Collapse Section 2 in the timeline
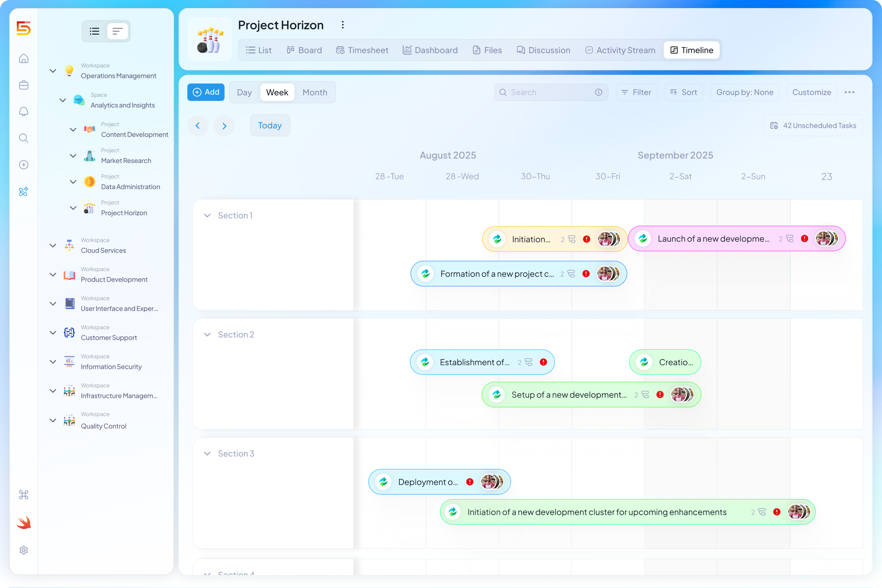 pyautogui.click(x=207, y=334)
